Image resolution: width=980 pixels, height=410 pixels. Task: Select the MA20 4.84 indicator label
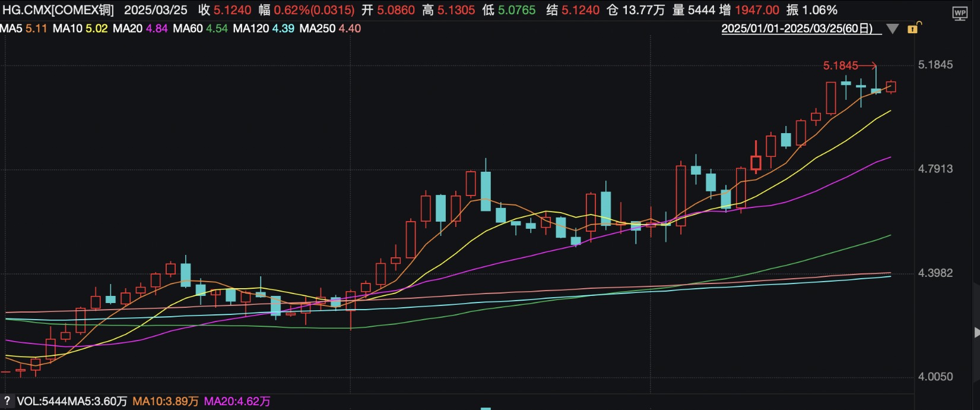click(140, 29)
